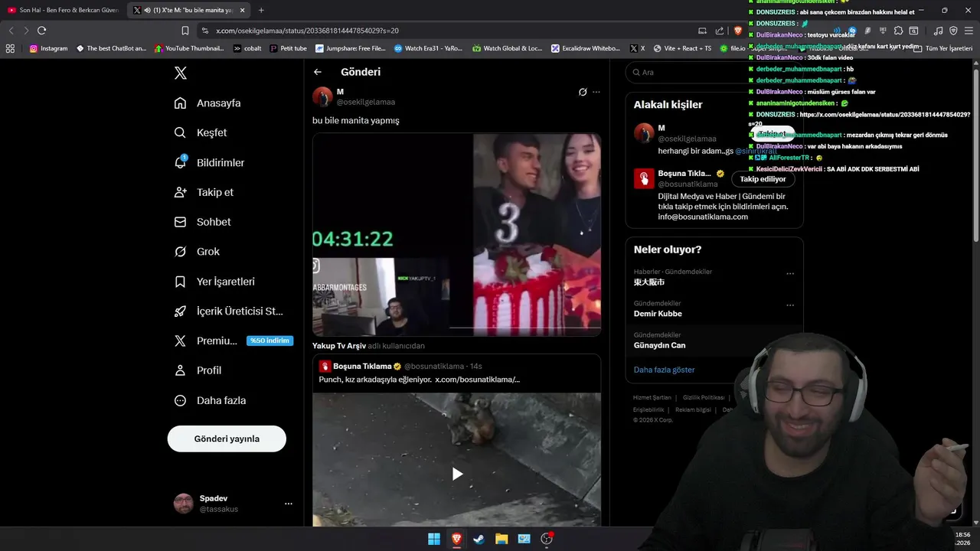Open Windows Start menu
980x551 pixels.
click(434, 539)
